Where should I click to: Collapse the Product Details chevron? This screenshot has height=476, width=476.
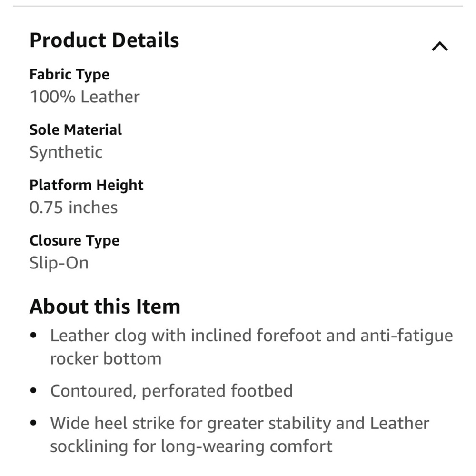coord(439,47)
